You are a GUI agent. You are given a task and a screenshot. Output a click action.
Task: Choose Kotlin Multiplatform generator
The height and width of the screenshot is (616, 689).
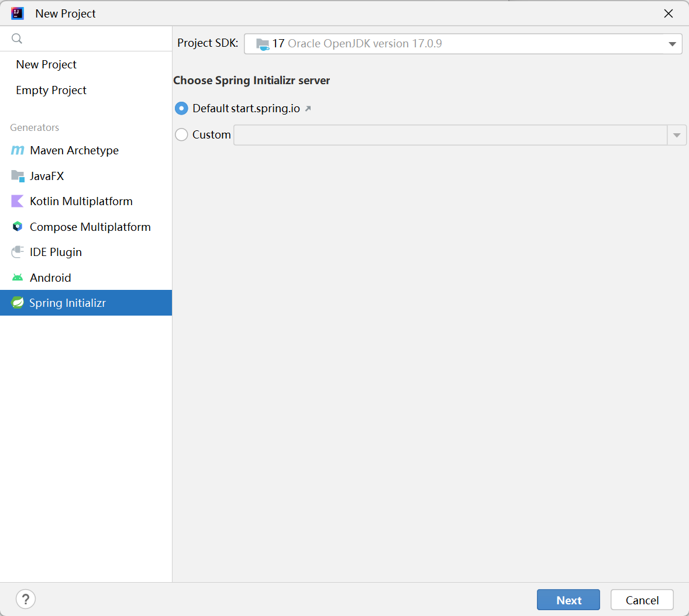(85, 201)
